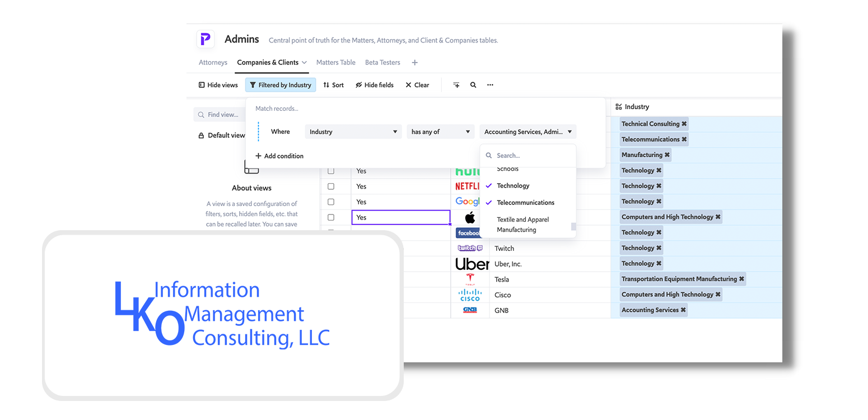
Task: Add a new table with plus icon
Action: (x=414, y=63)
